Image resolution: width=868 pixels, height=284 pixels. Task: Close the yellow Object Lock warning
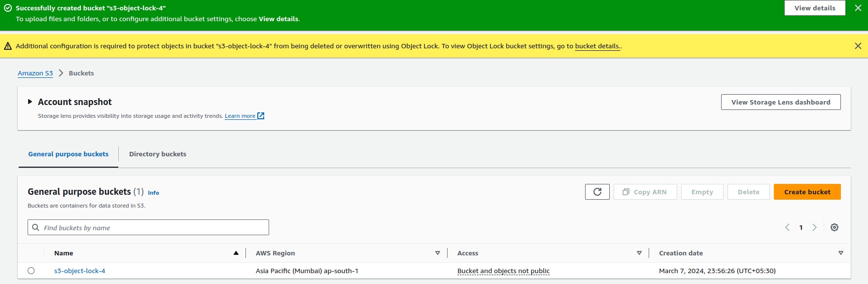(858, 46)
